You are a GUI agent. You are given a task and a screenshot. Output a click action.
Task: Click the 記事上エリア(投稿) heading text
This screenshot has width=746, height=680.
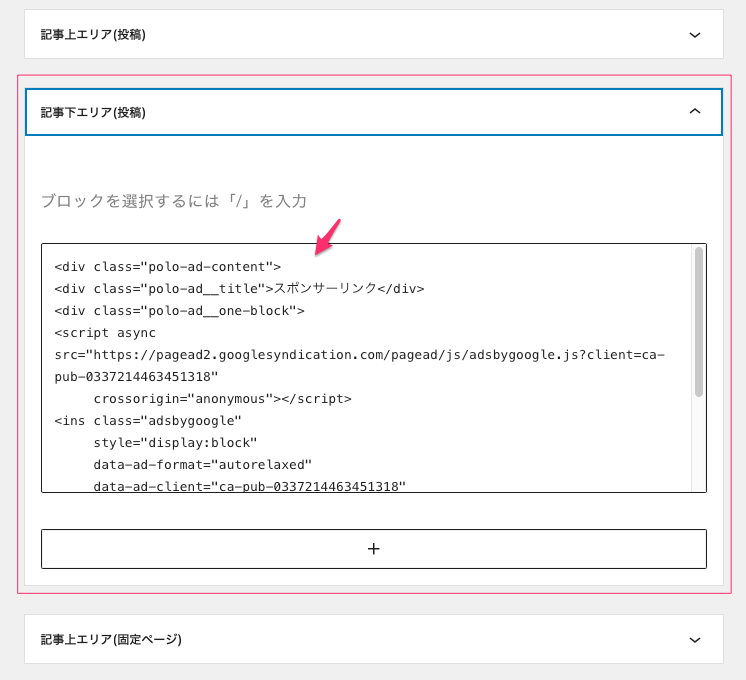[93, 34]
